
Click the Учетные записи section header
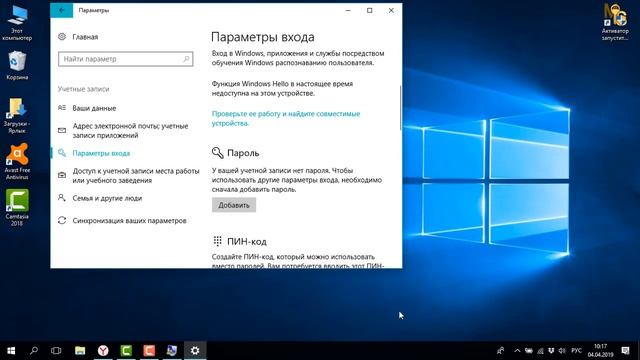pos(83,89)
